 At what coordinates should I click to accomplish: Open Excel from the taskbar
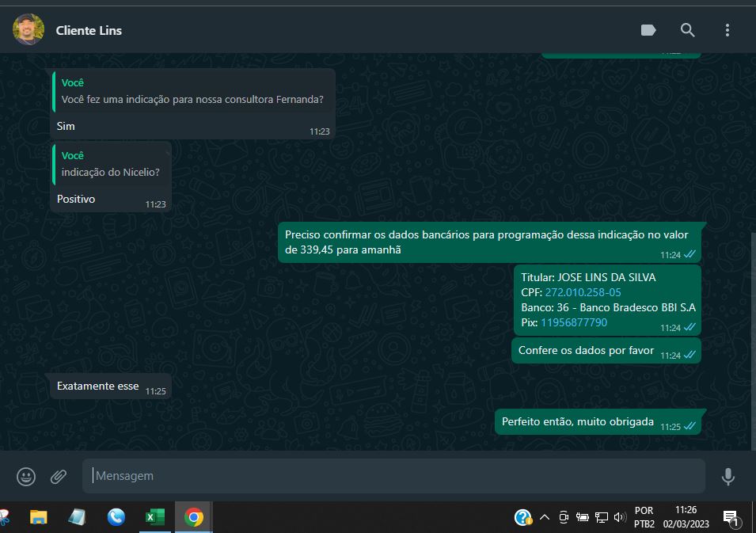click(154, 517)
